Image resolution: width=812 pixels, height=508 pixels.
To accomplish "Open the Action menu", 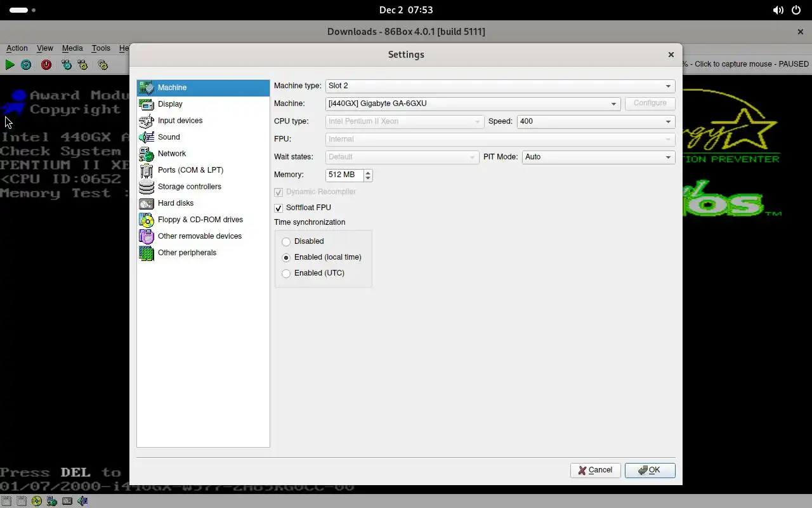I will [17, 48].
